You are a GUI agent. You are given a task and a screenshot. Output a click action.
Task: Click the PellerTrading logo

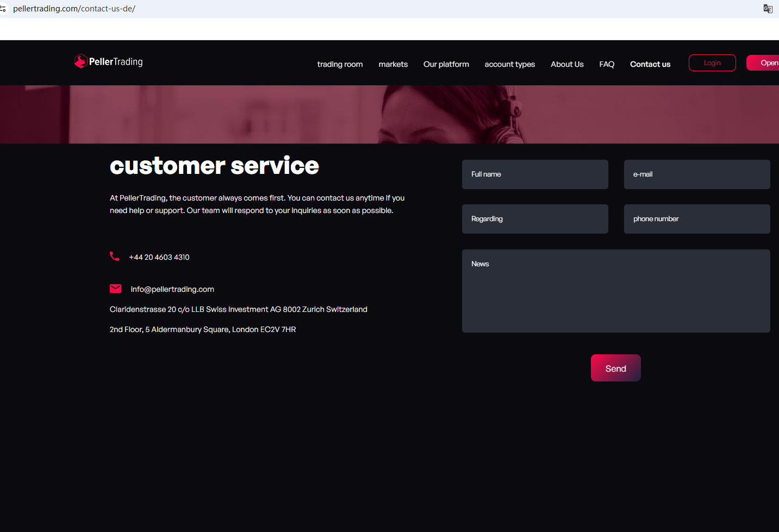coord(109,61)
